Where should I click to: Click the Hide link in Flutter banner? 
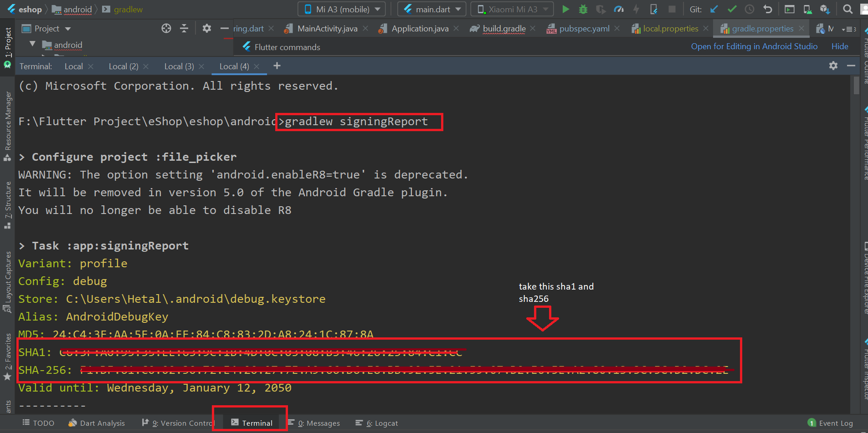click(840, 46)
